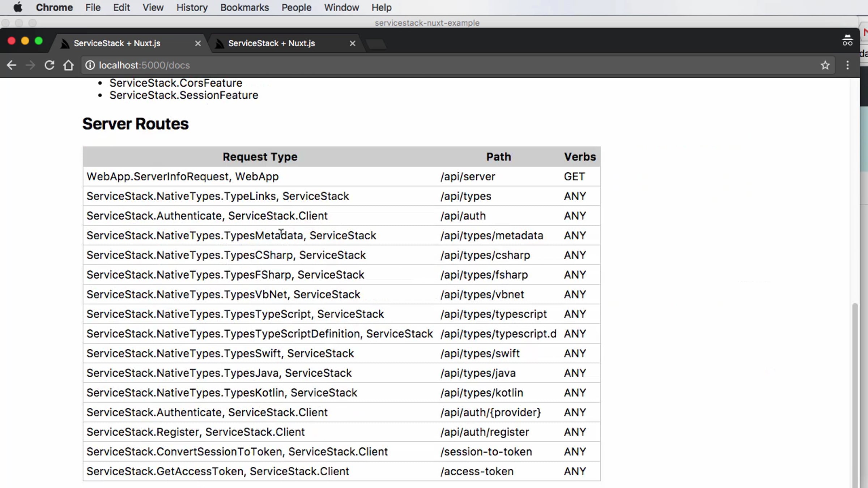This screenshot has height=488, width=868.
Task: Close the first ServiceStack + Nuxt.js tab
Action: (198, 43)
